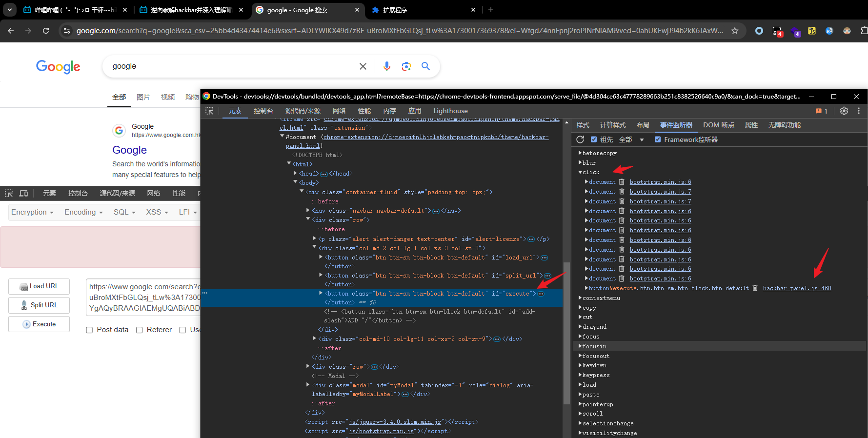Click the Google search input field

pyautogui.click(x=229, y=66)
